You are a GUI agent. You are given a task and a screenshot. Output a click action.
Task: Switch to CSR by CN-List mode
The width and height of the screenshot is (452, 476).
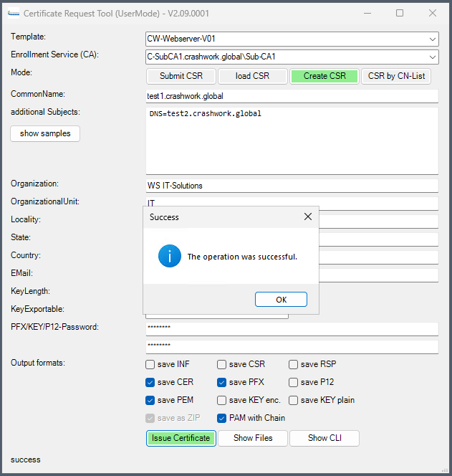396,76
